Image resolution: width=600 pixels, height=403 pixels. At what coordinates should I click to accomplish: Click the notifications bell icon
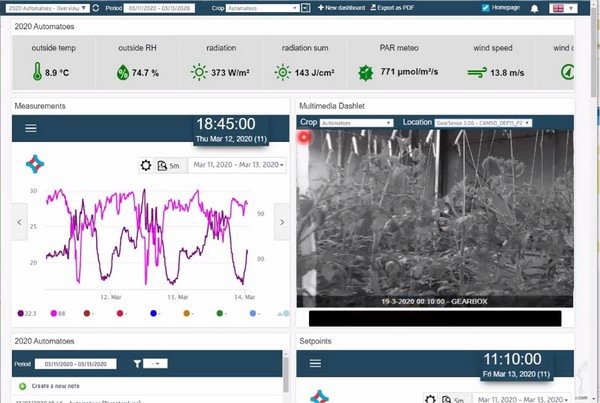click(x=535, y=8)
